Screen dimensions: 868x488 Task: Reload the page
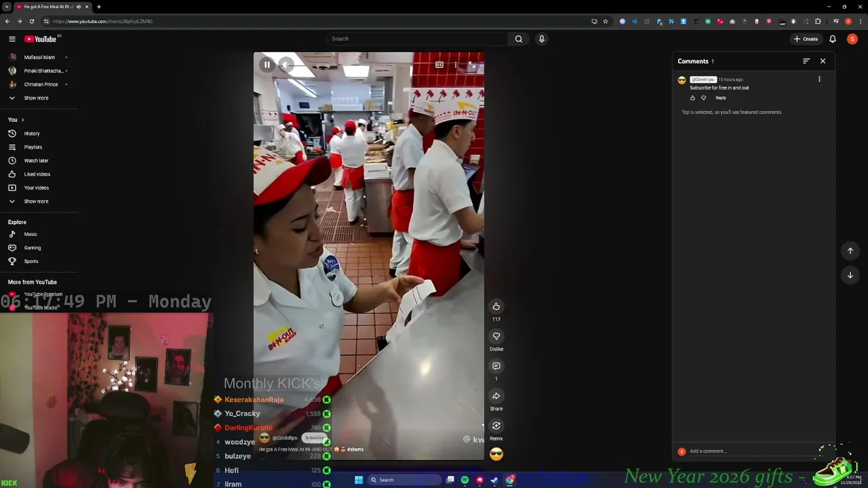click(x=31, y=21)
